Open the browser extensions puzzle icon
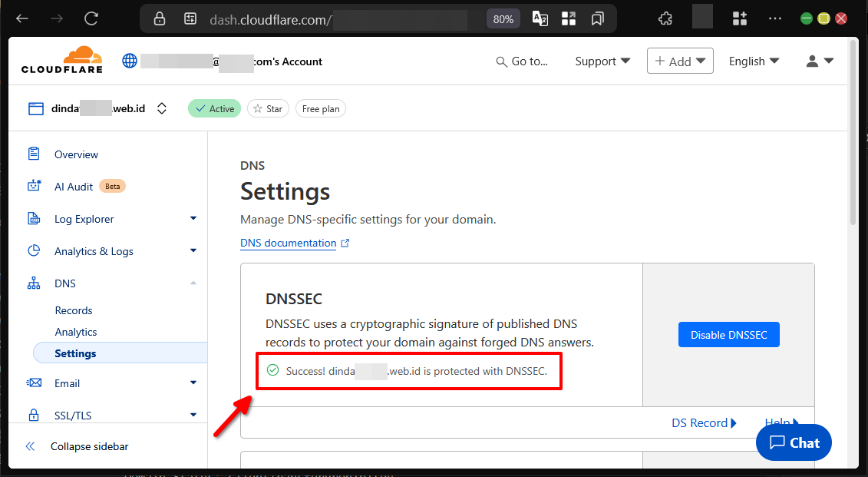The image size is (868, 477). click(665, 19)
